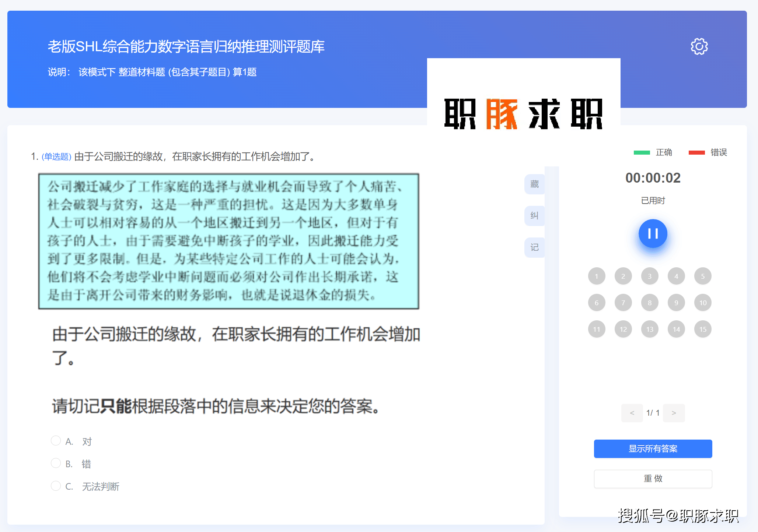758x532 pixels.
Task: Go to next page arrow
Action: (674, 413)
